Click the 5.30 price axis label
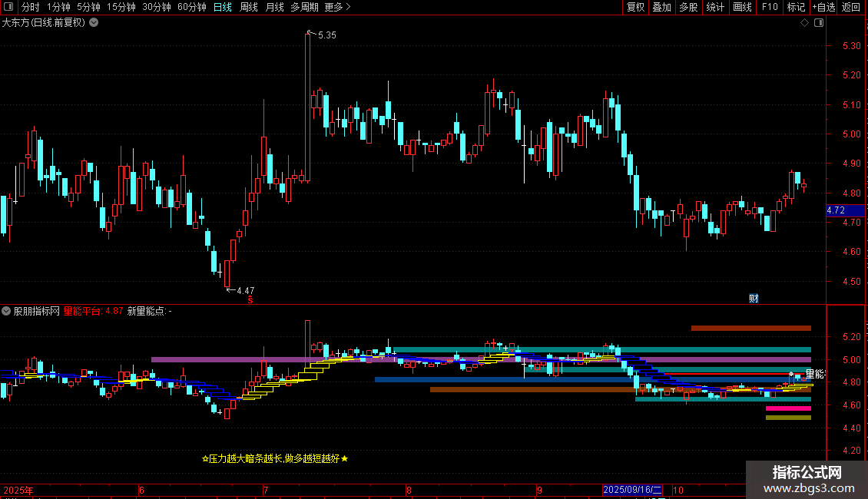Image resolution: width=868 pixels, height=499 pixels. click(x=851, y=46)
